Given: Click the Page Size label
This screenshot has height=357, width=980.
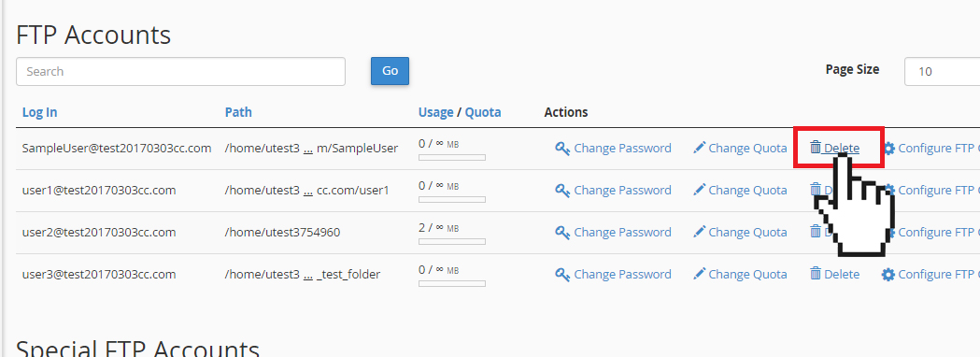Looking at the screenshot, I should 853,69.
